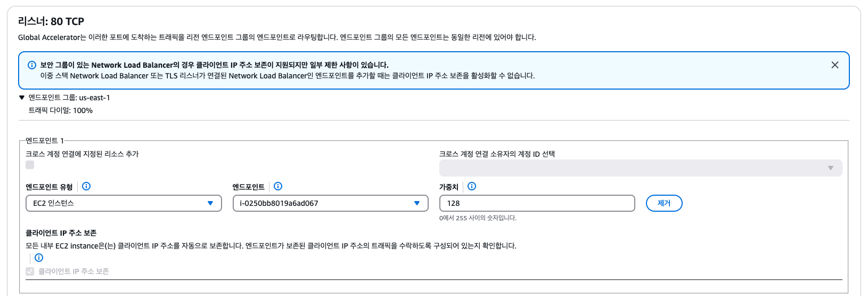Image resolution: width=868 pixels, height=296 pixels.
Task: Click the 리스너: 80 TCP heading
Action: pos(51,21)
